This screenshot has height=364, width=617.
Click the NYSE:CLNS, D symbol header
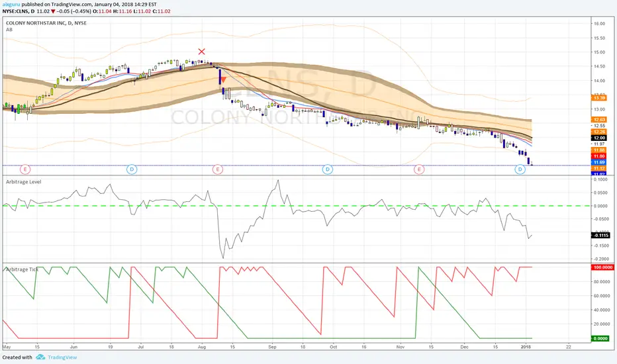tap(18, 11)
